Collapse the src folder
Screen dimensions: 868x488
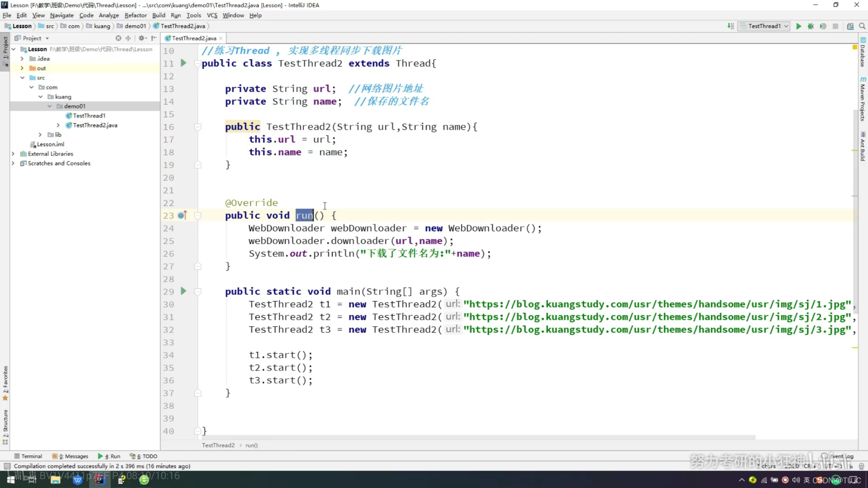click(22, 78)
